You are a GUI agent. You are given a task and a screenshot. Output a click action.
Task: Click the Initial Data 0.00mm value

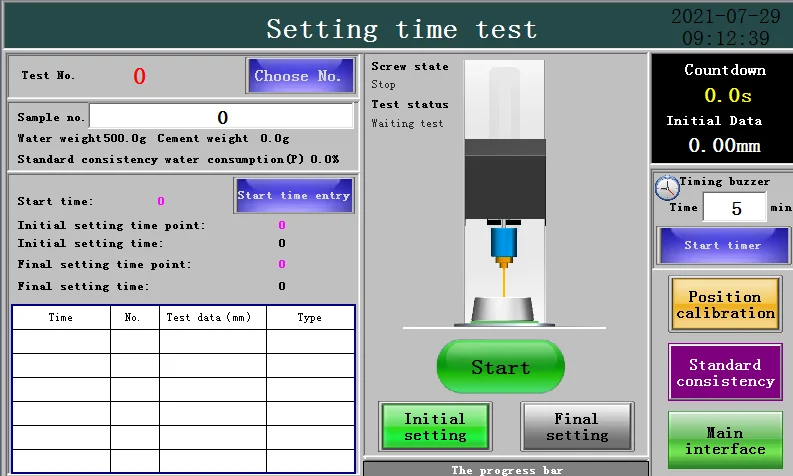tap(724, 146)
